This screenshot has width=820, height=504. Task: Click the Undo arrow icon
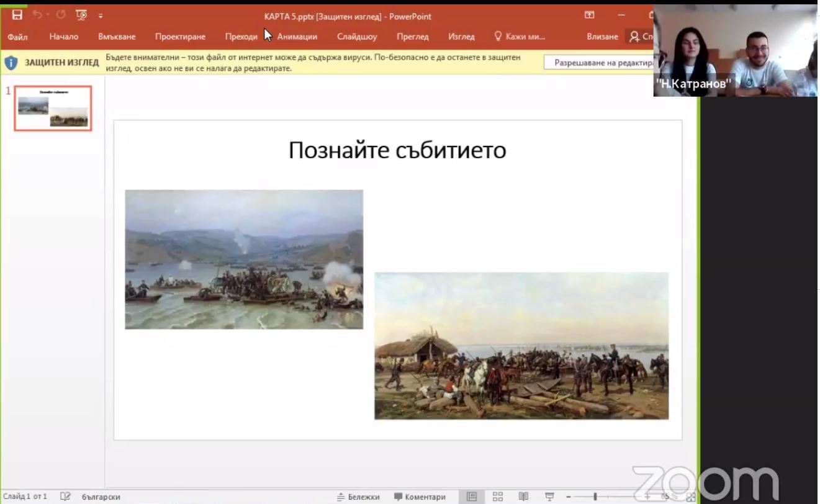click(37, 15)
